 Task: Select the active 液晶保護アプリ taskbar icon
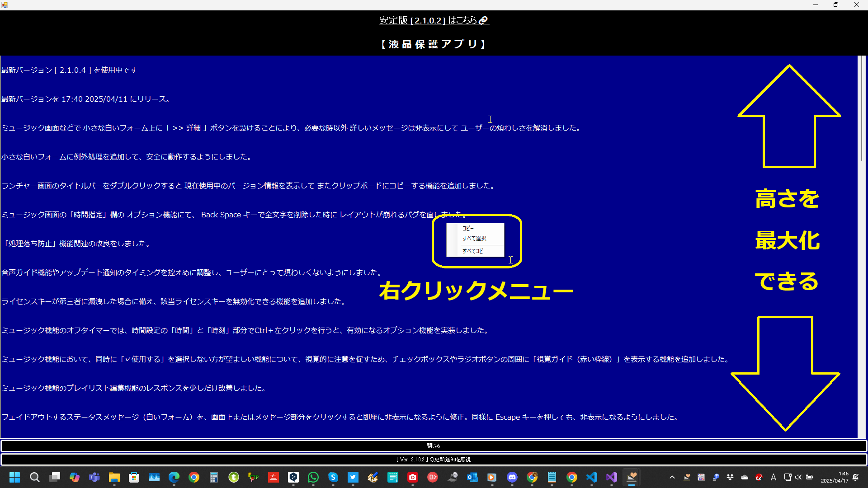pyautogui.click(x=632, y=478)
